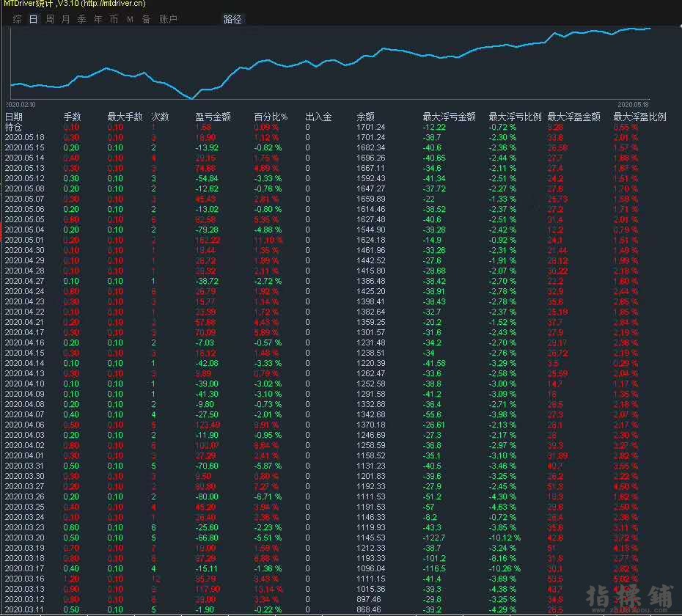Click balance value 868.46
This screenshot has width=682, height=616.
tap(369, 609)
